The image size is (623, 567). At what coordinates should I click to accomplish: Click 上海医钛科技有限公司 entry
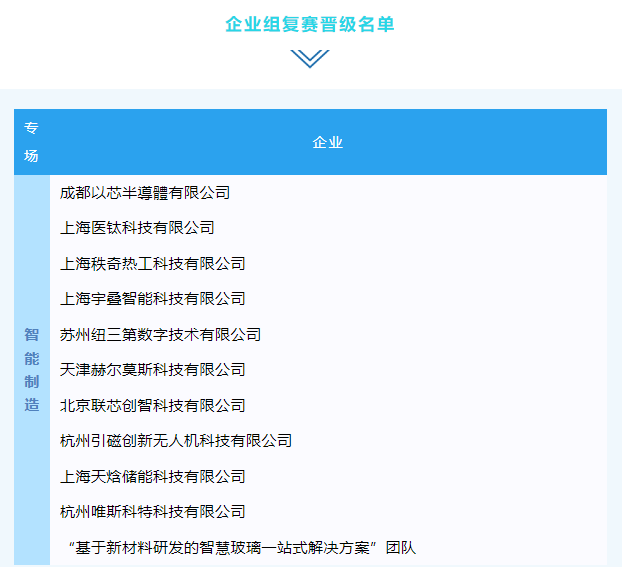pos(137,228)
